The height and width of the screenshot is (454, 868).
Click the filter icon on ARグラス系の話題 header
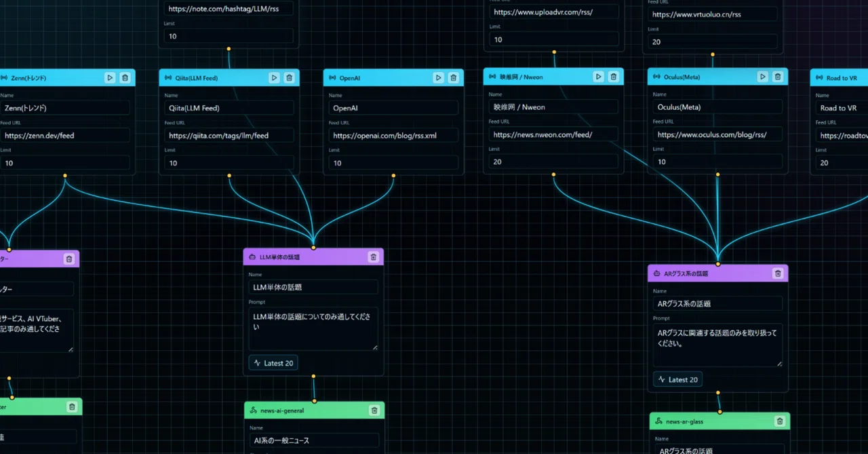tap(656, 273)
